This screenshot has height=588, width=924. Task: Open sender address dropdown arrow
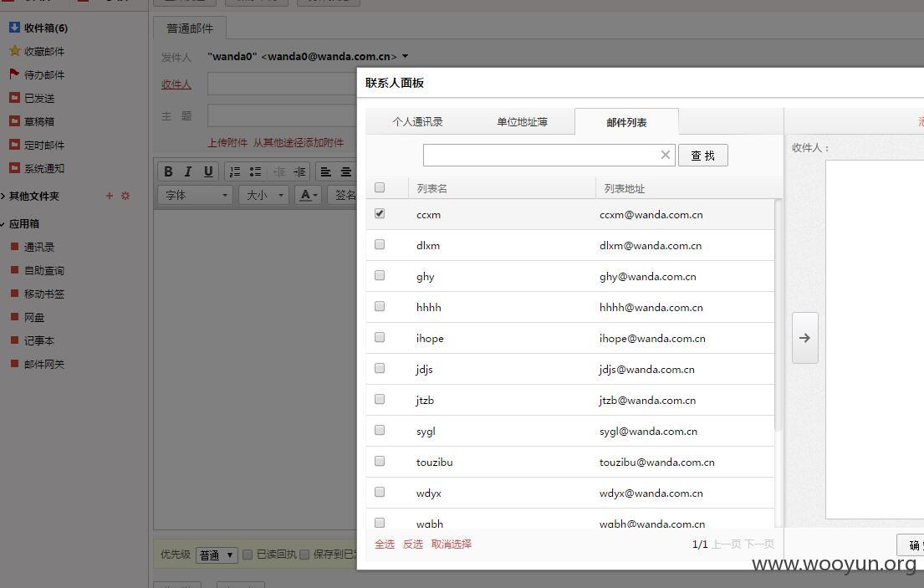coord(406,57)
